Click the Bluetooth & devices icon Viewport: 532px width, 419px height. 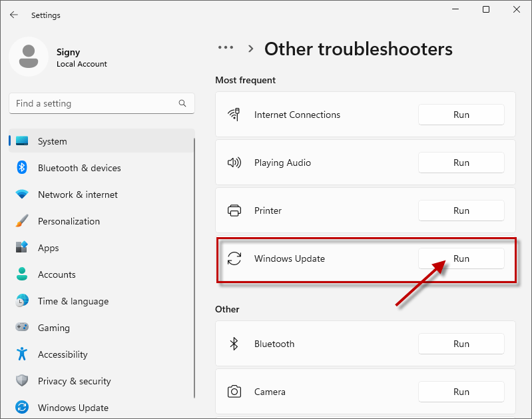tap(22, 167)
